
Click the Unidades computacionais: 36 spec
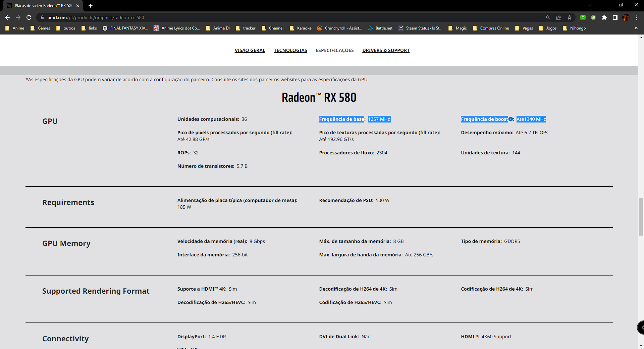pyautogui.click(x=212, y=119)
